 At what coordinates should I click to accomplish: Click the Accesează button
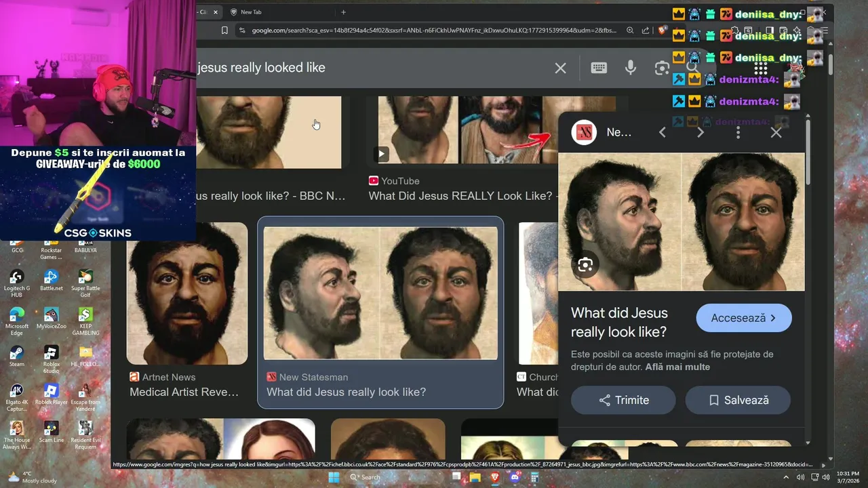744,318
